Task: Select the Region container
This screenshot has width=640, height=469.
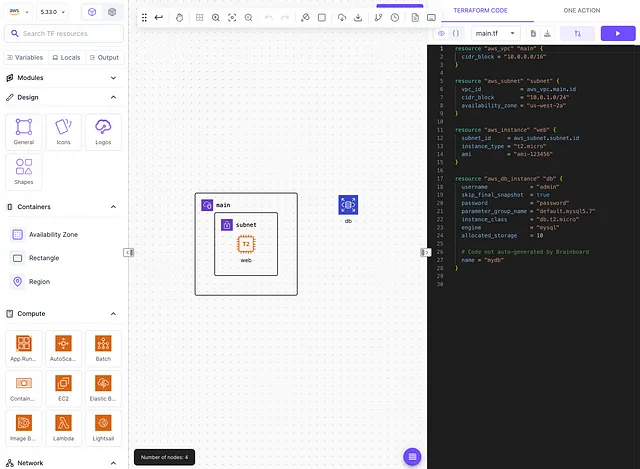Action: 31,282
